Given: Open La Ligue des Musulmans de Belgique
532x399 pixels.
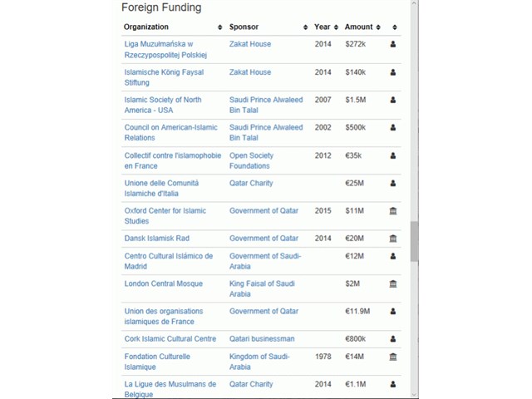Looking at the screenshot, I should (x=170, y=389).
